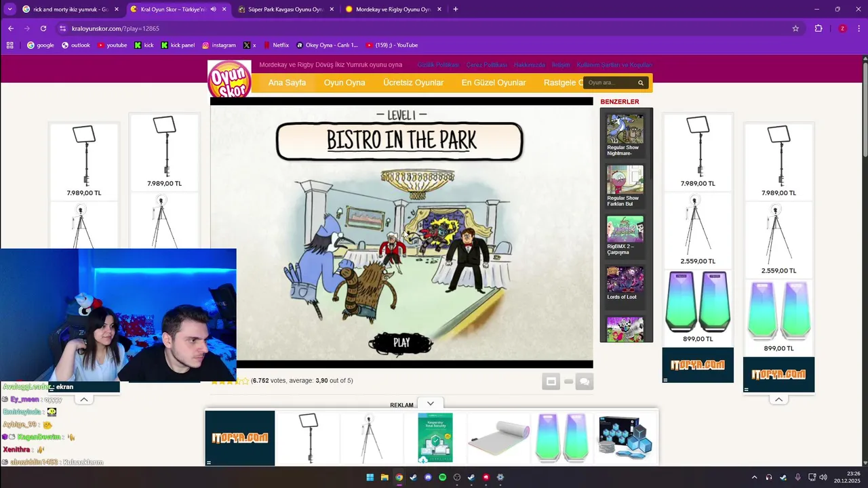Click the Oyun Skor site logo

tap(229, 80)
